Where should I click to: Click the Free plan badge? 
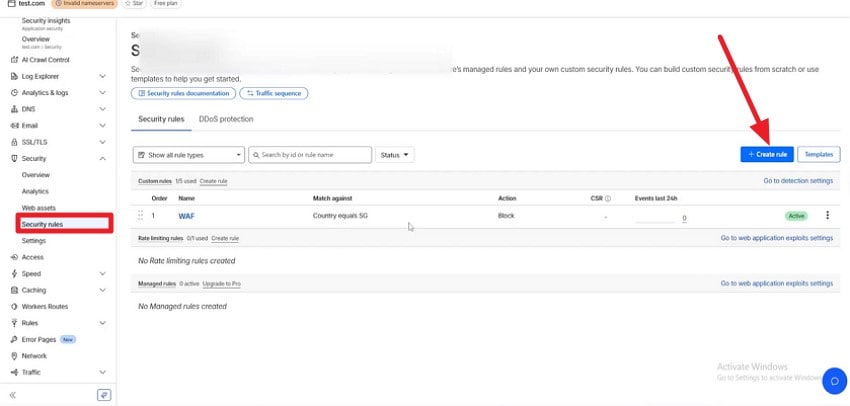point(165,3)
